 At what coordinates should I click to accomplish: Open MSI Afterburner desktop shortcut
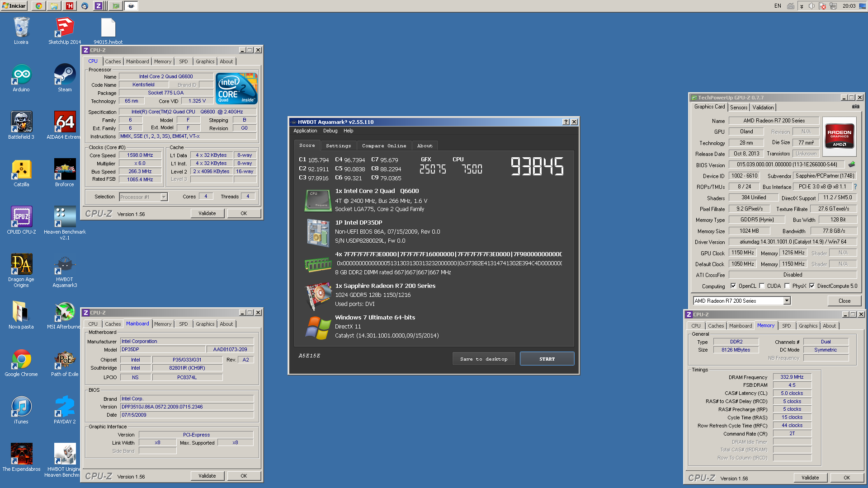coord(65,315)
